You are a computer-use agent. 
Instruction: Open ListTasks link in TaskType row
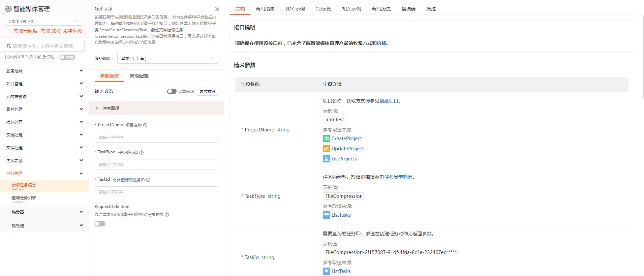tap(341, 215)
